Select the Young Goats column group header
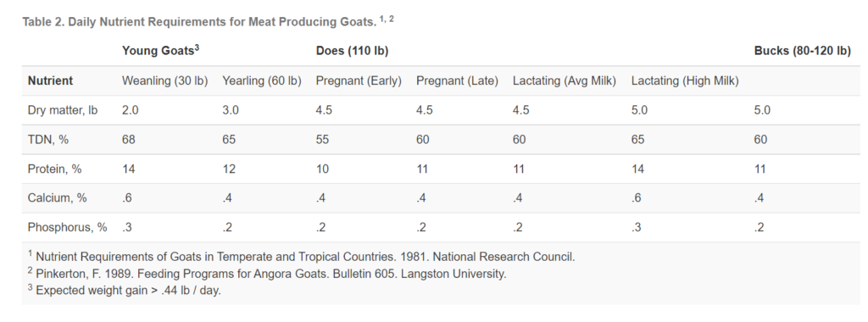This screenshot has height=322, width=868. pyautogui.click(x=160, y=50)
